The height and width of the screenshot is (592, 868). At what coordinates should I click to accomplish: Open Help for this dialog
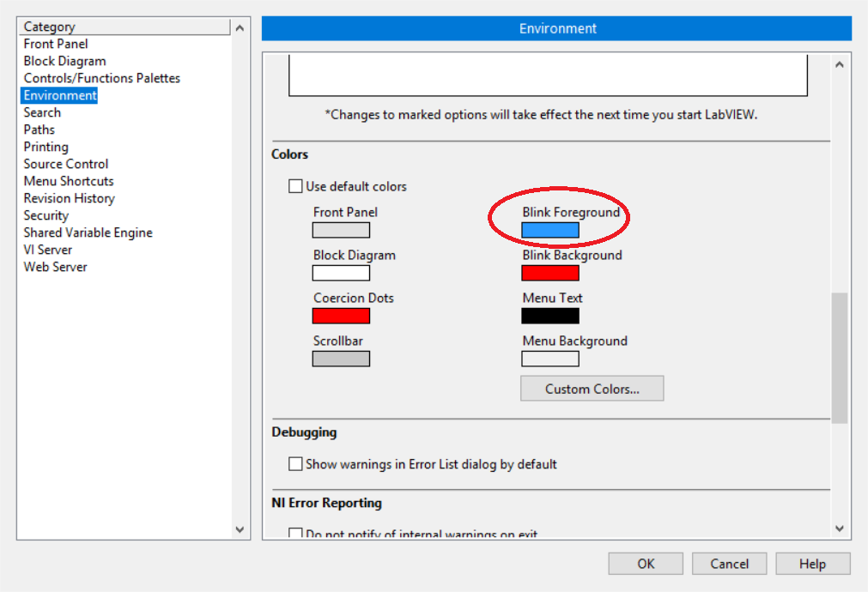click(x=812, y=564)
